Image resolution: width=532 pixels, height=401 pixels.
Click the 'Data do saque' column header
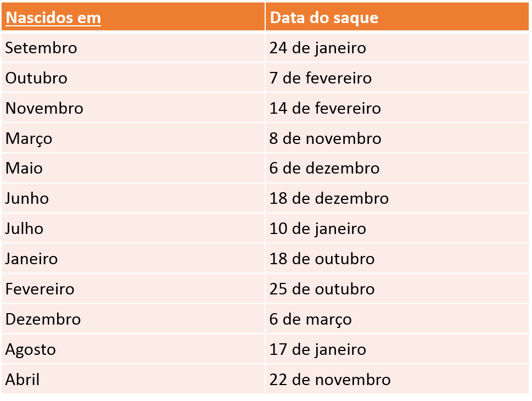tap(324, 18)
